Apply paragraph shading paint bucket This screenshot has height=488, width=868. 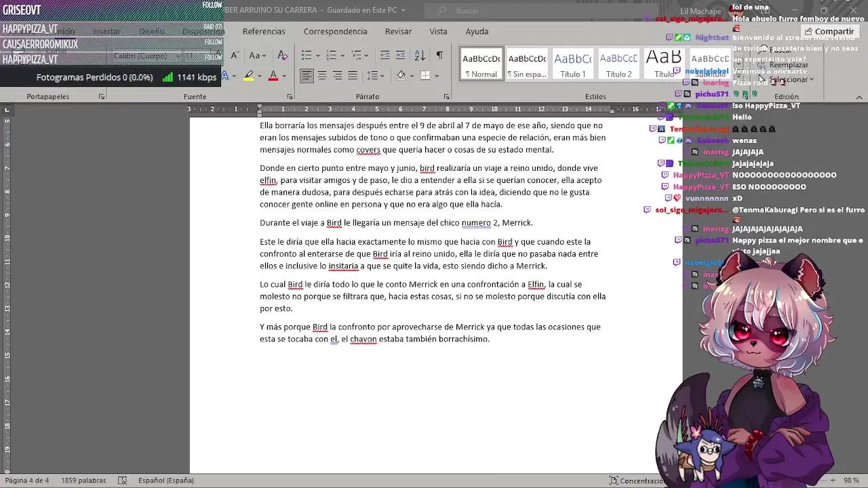tap(401, 75)
